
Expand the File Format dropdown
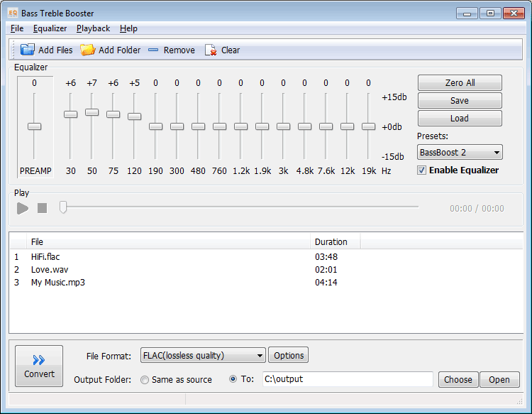(203, 355)
